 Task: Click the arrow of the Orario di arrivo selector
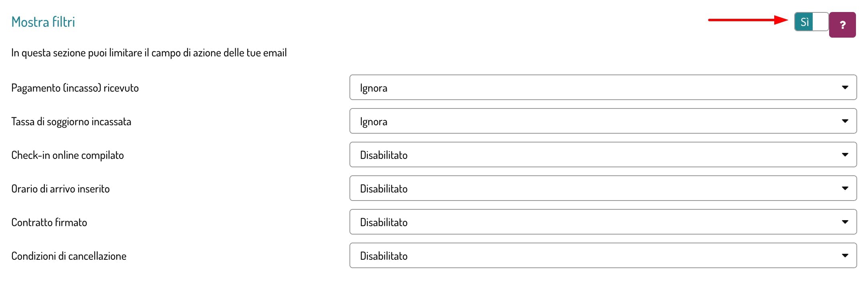[x=845, y=188]
